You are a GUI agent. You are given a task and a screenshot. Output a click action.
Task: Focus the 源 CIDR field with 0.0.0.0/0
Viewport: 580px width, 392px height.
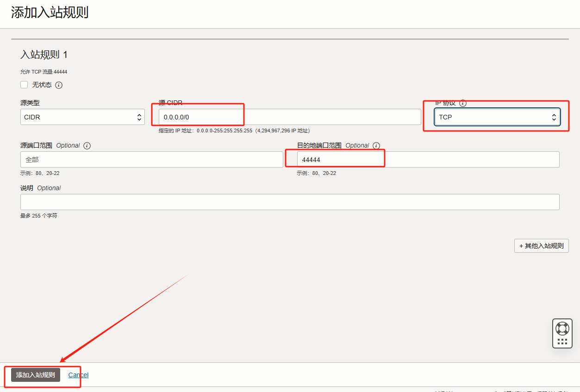click(289, 117)
